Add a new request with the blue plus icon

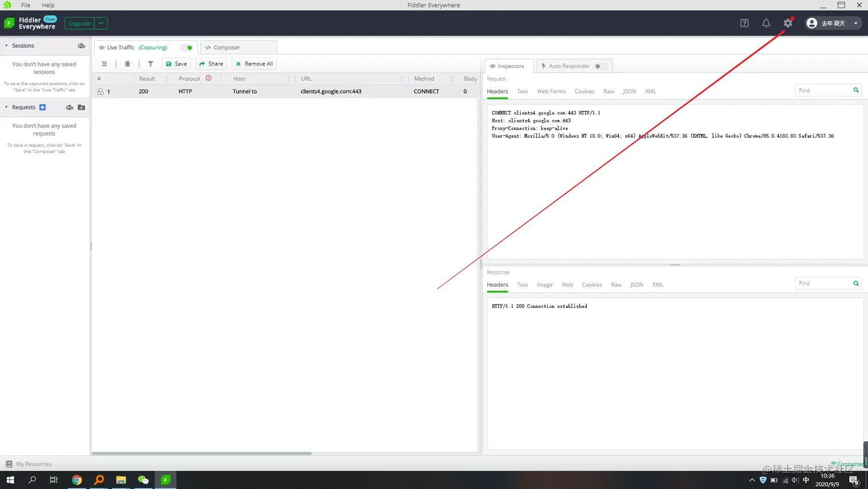click(42, 107)
